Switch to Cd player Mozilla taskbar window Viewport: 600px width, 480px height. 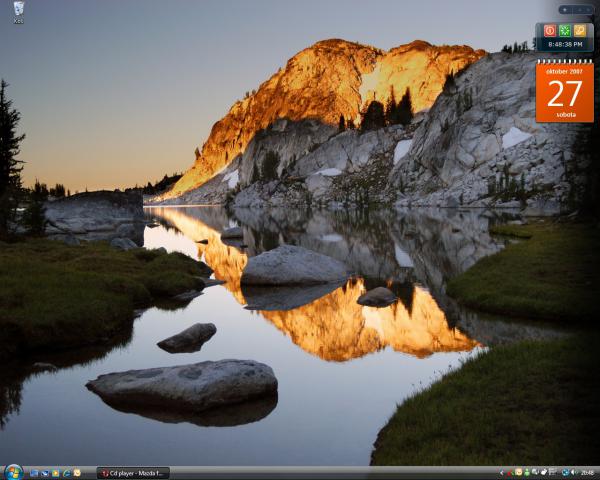tap(133, 472)
